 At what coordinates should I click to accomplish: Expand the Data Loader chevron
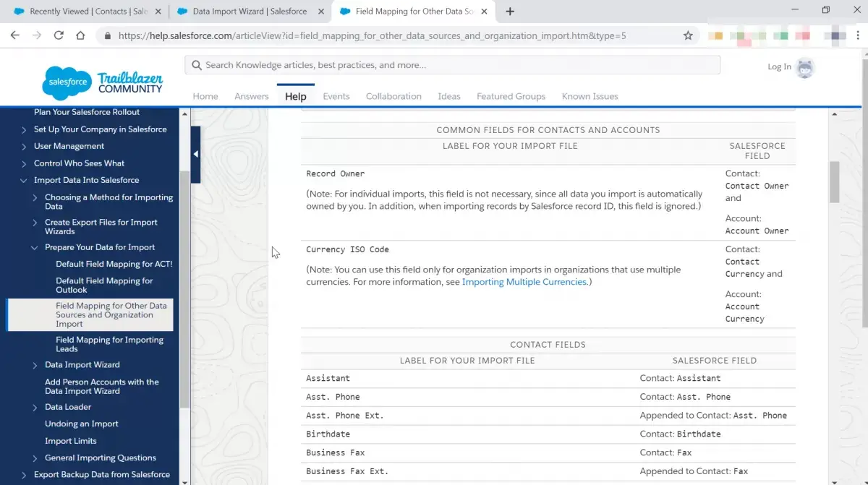[35, 408]
